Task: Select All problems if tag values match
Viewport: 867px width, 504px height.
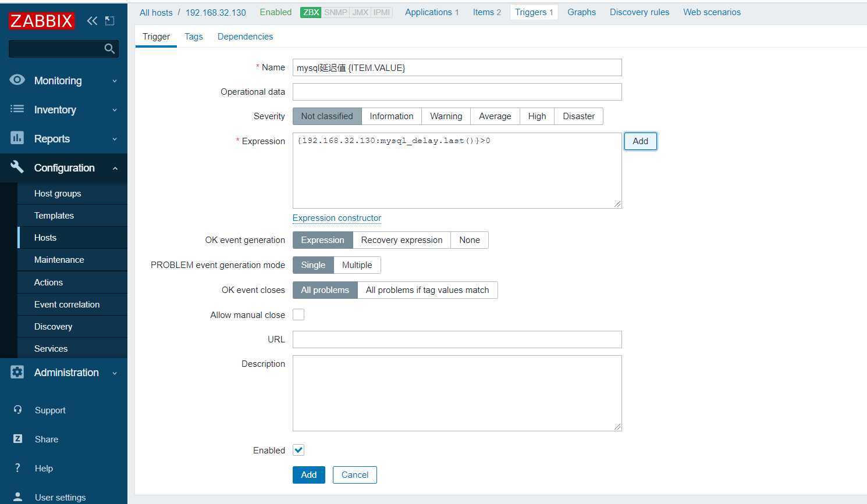Action: (x=428, y=290)
